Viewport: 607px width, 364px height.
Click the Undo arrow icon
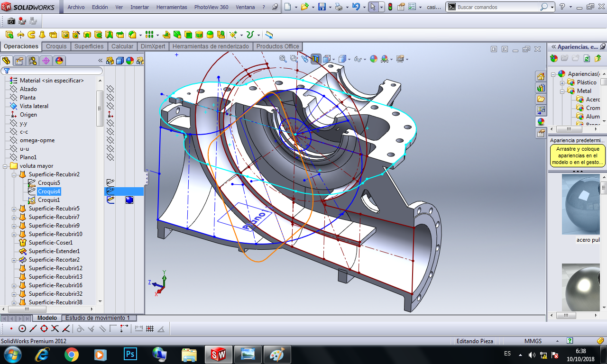[356, 7]
